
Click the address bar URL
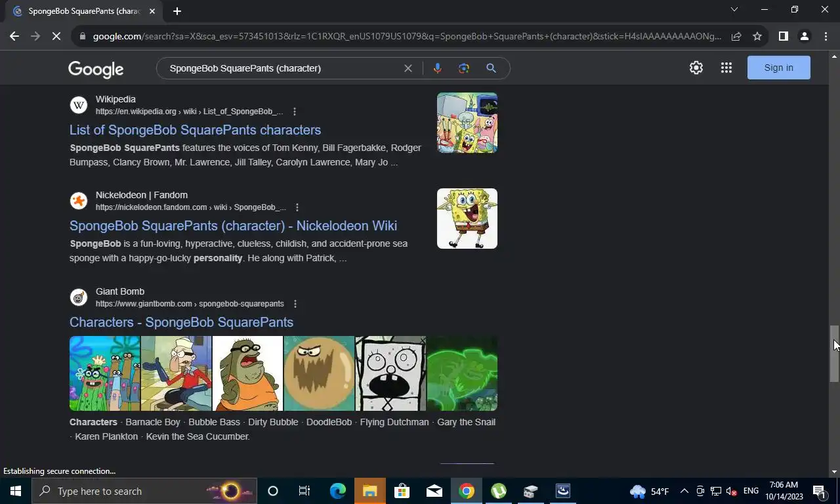407,36
